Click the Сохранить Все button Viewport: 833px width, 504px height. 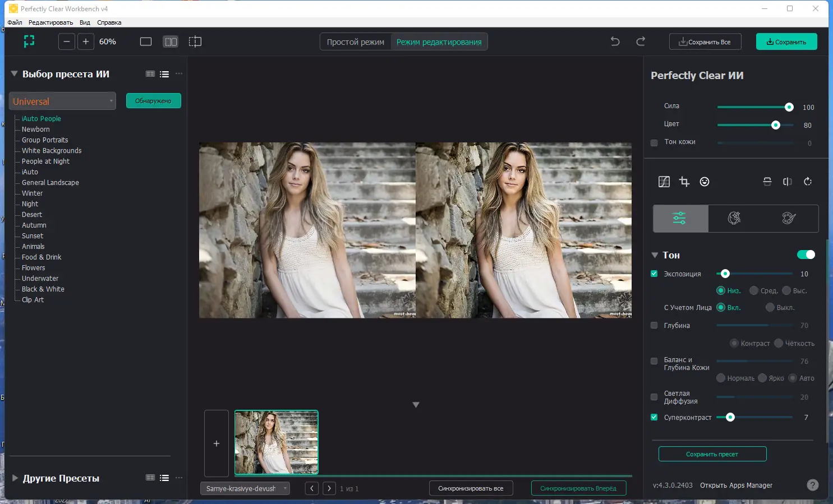pyautogui.click(x=705, y=41)
